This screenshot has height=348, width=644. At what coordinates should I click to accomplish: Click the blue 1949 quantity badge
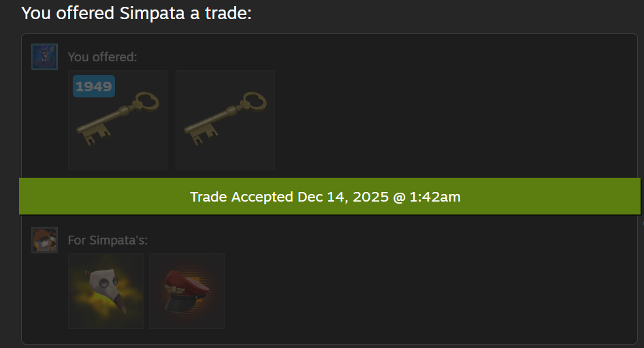94,86
